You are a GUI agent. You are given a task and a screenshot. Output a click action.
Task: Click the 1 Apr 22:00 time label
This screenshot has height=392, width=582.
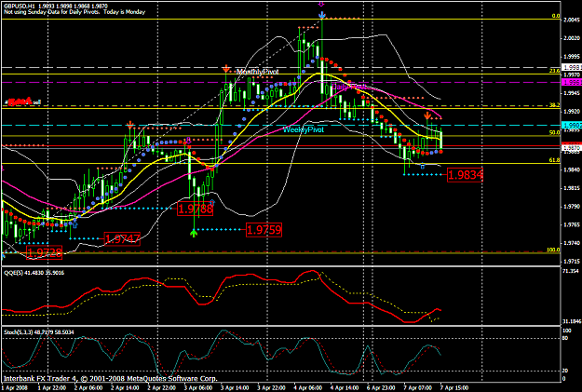pyautogui.click(x=52, y=388)
